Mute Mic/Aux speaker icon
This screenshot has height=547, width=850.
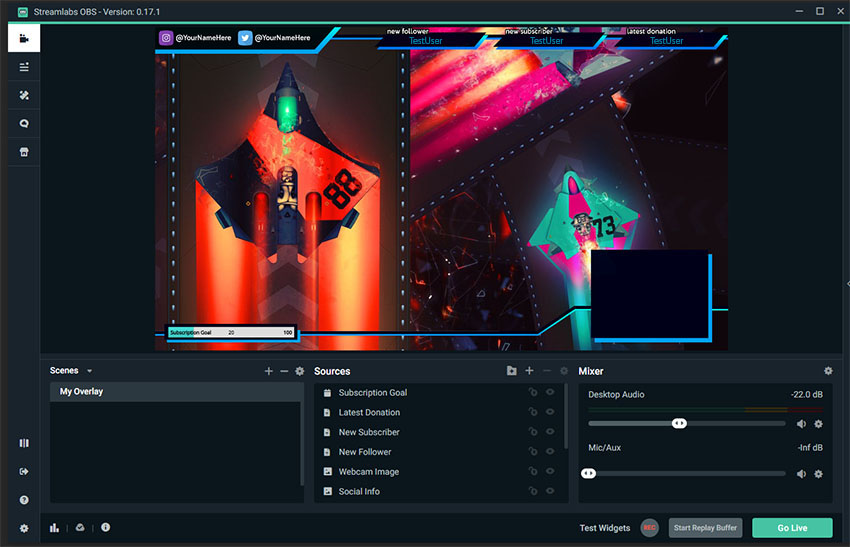tap(801, 474)
